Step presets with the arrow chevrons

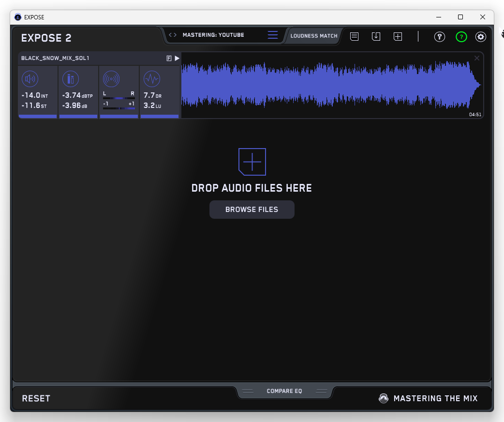(x=173, y=35)
